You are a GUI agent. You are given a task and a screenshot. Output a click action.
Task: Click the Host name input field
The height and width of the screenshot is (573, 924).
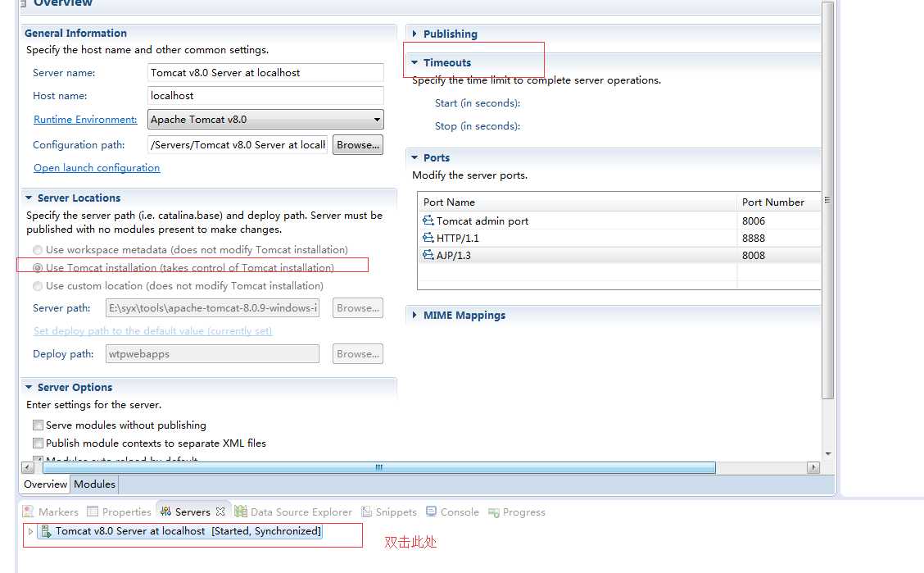[265, 95]
